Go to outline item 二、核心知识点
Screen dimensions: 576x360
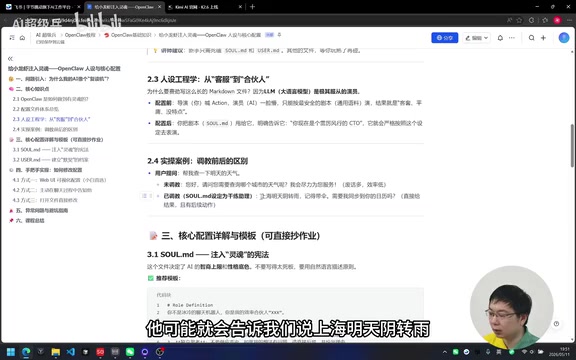pyautogui.click(x=29, y=89)
